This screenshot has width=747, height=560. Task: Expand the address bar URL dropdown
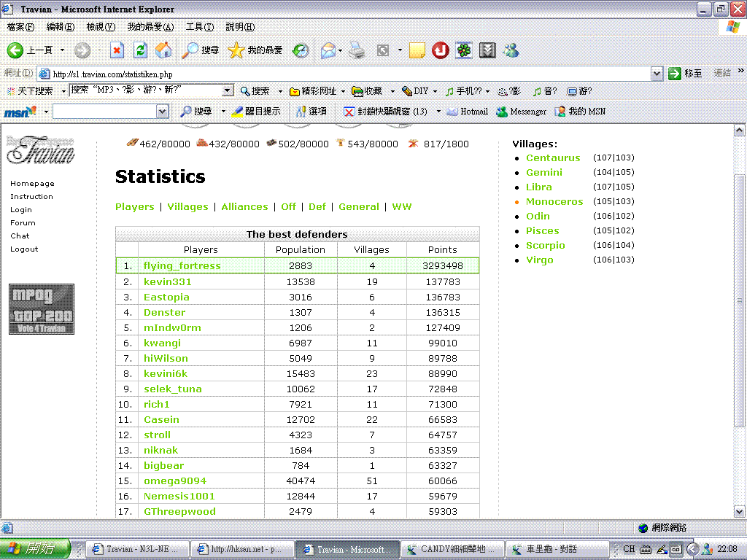[x=657, y=74]
